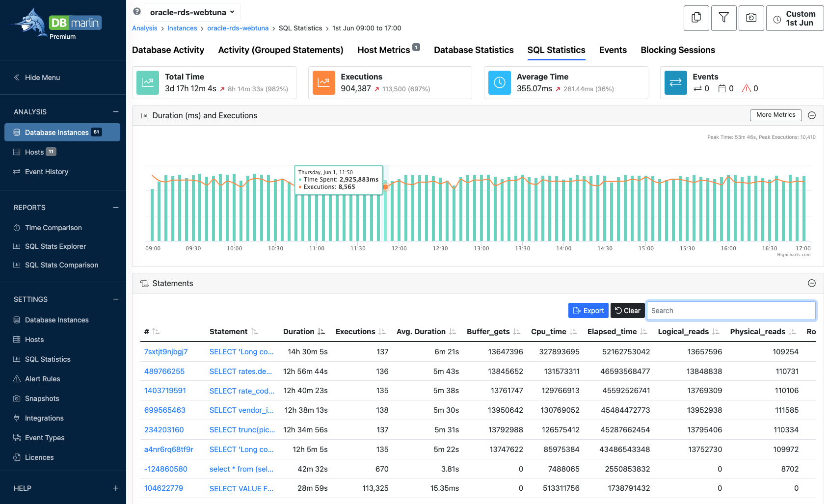Sort table by Physical_reads column icon
Image resolution: width=828 pixels, height=504 pixels.
point(792,332)
